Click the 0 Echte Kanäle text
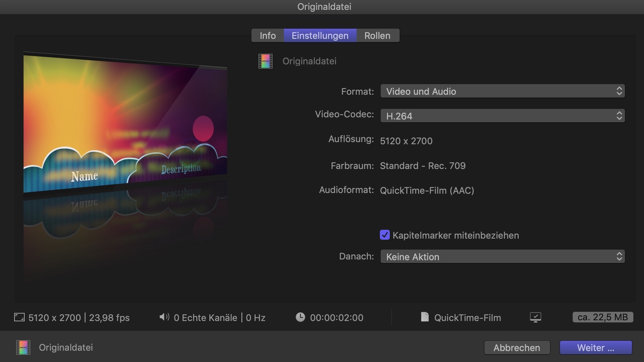Image resolution: width=644 pixels, height=362 pixels. pyautogui.click(x=205, y=318)
